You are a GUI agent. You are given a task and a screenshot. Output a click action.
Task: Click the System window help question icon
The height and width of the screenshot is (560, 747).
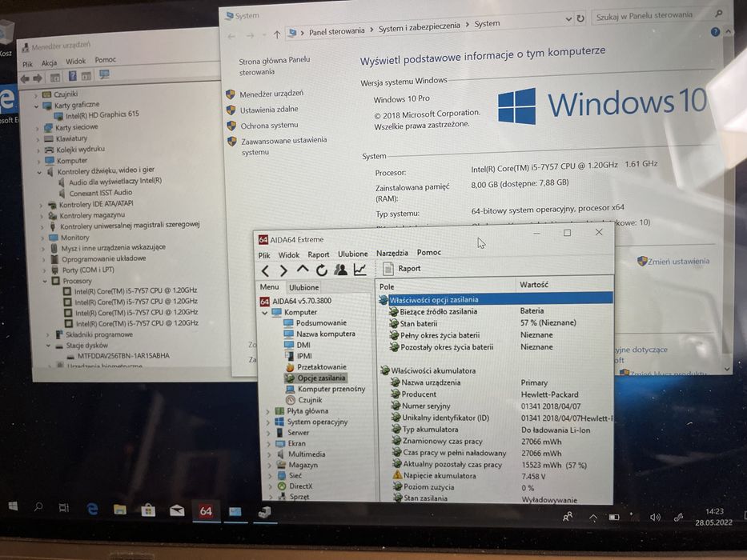tap(715, 32)
